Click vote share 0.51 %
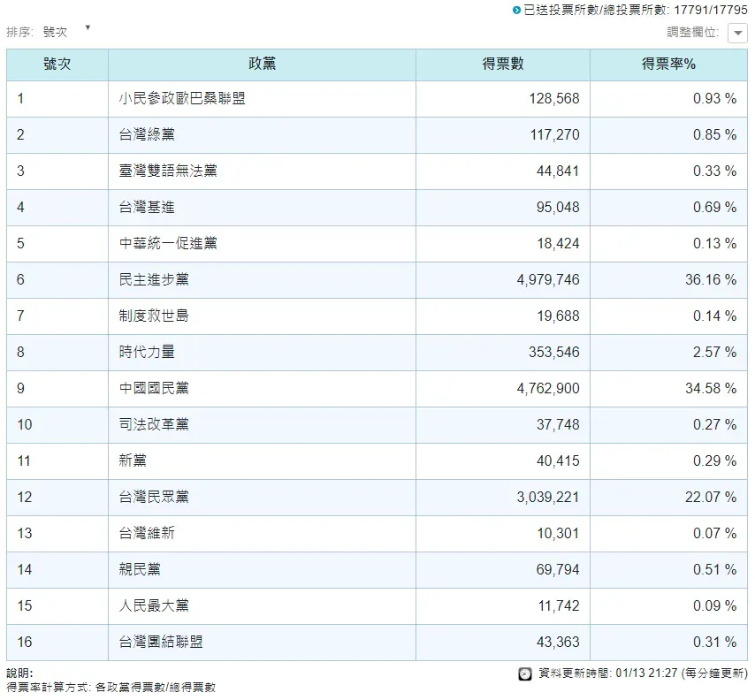This screenshot has height=700, width=755. (x=714, y=569)
